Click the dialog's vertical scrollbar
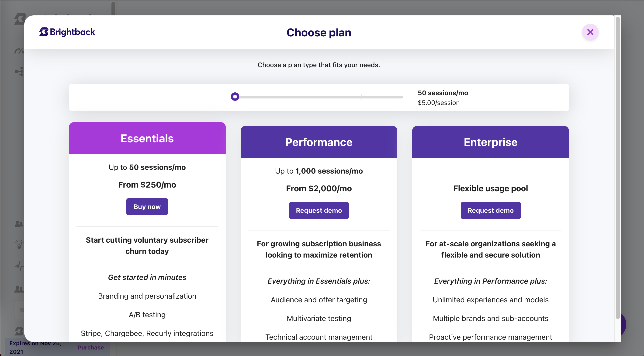Viewport: 644px width, 356px height. click(618, 168)
